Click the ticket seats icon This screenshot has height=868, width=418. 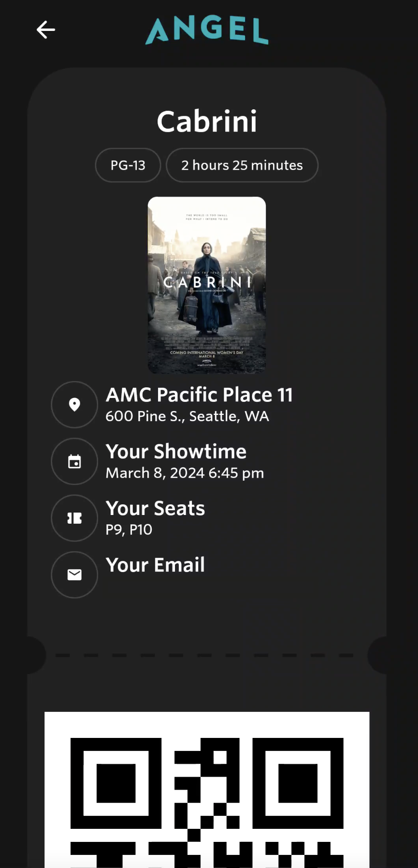coord(74,518)
